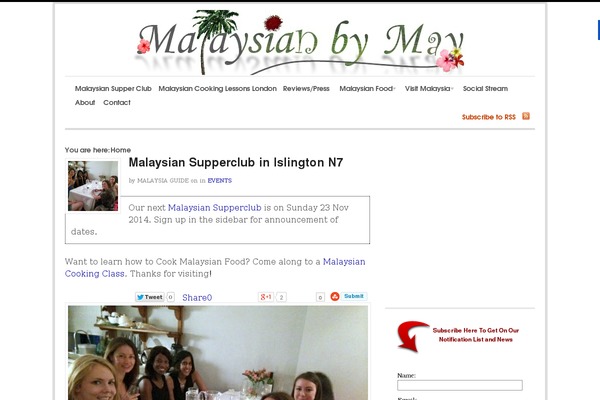Click into the Name input field
The width and height of the screenshot is (600, 400).
460,385
